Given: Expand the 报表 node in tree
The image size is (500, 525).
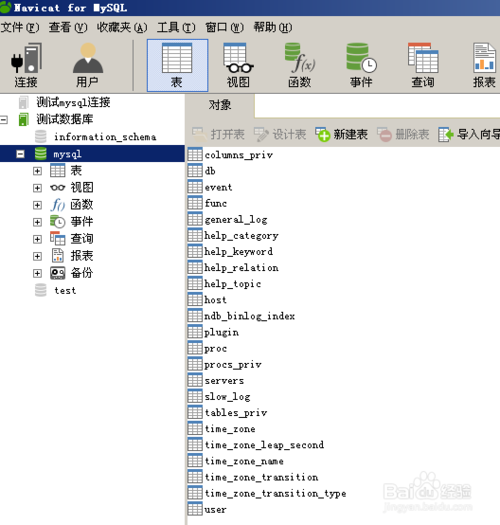Looking at the screenshot, I should tap(37, 256).
